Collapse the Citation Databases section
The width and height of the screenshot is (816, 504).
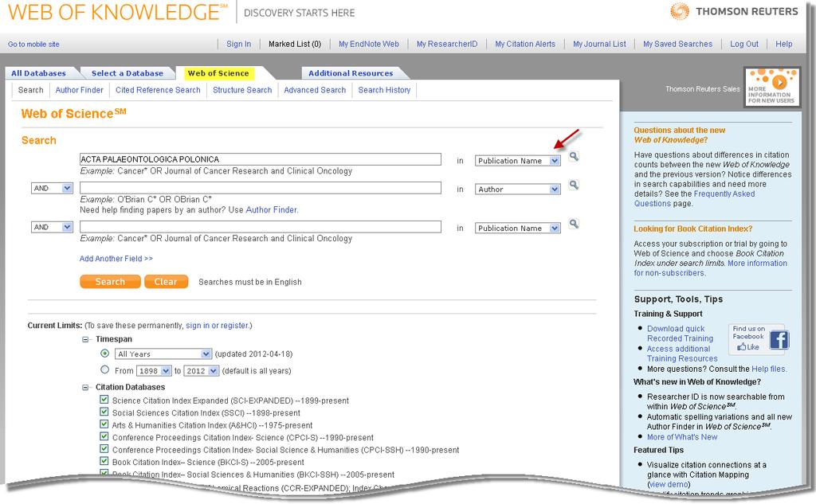click(84, 387)
